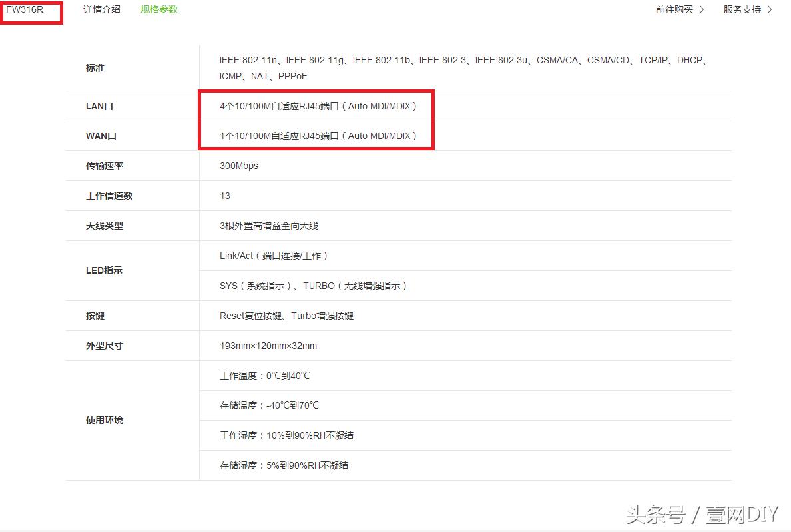Screen dimensions: 791x532
Task: Click the LAN口 row header
Action: tap(99, 105)
